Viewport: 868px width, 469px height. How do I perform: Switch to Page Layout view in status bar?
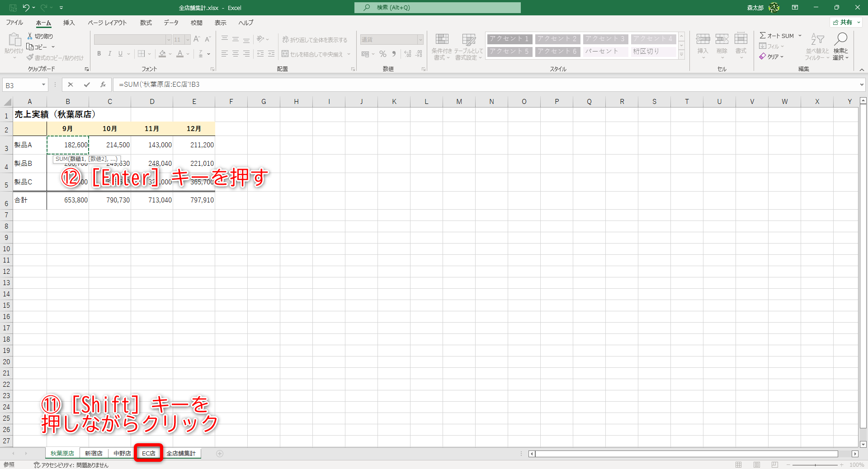click(757, 465)
